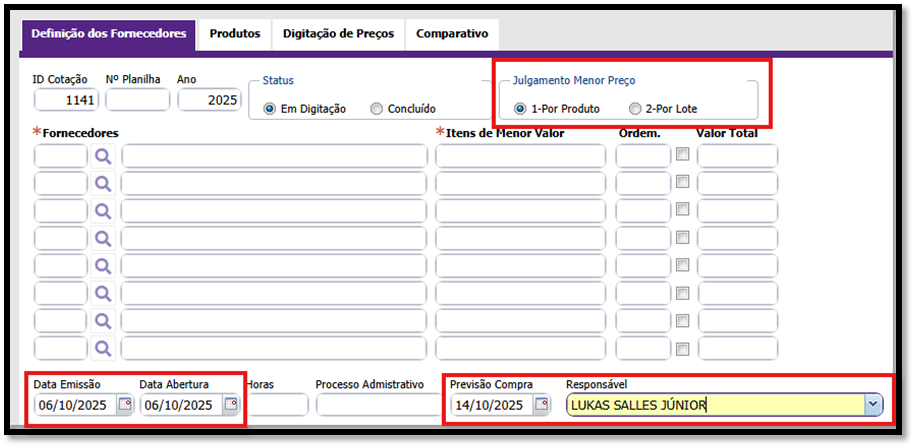Screen dimensions: 915x448
Task: Click the search magnifier in first Fornecedores row
Action: pyautogui.click(x=103, y=156)
